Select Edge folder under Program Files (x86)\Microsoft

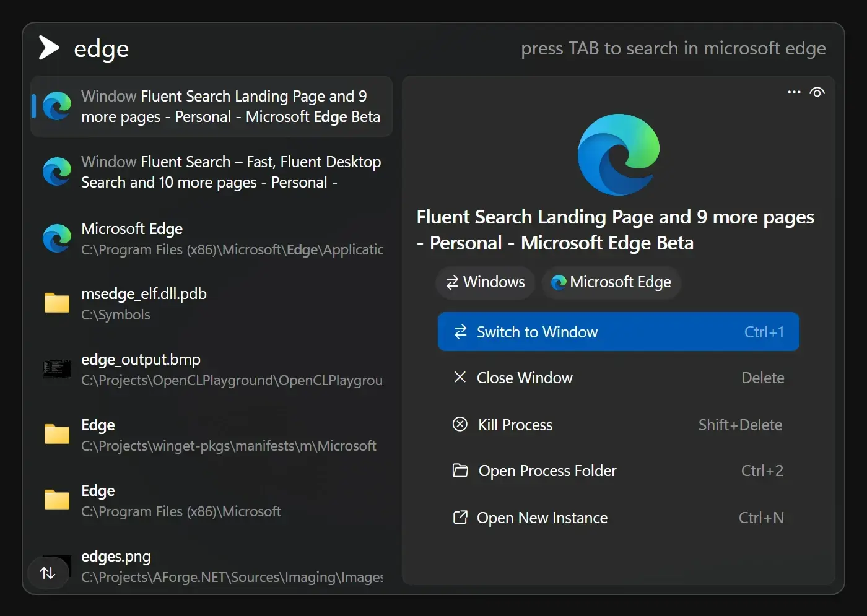tap(212, 501)
